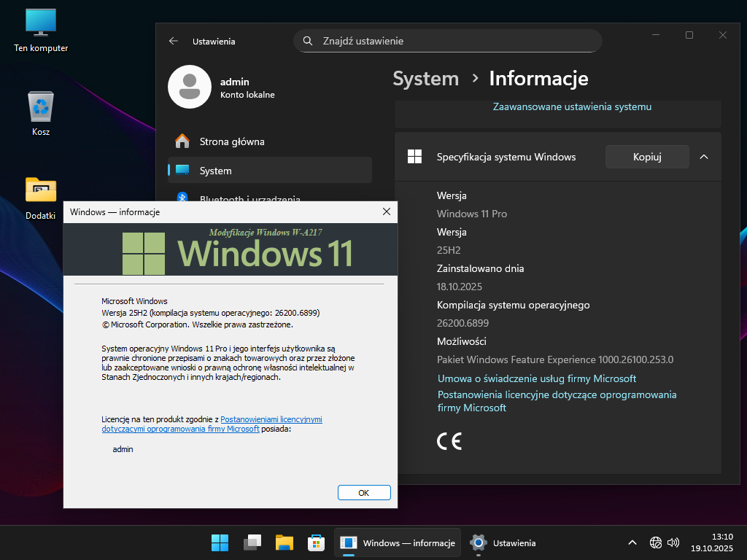Select System in Settings sidebar
Screen dimensions: 747x560
coord(215,171)
